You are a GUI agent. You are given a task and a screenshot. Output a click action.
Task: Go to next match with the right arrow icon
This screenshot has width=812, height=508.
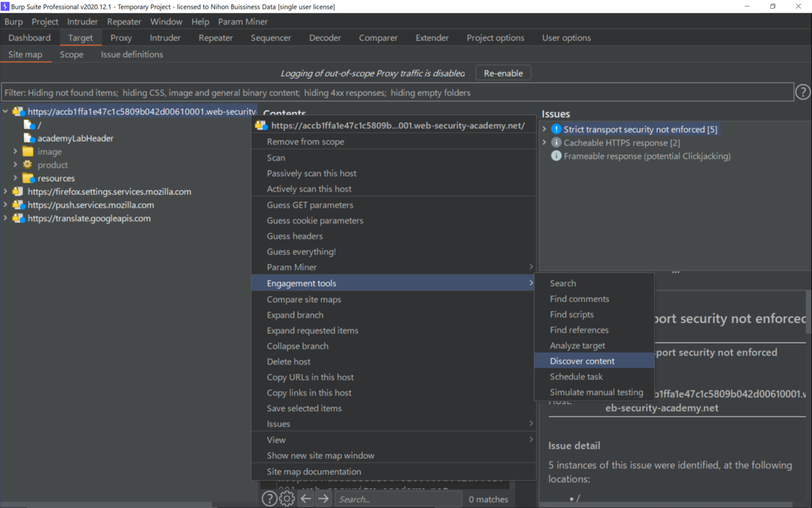[x=323, y=498]
